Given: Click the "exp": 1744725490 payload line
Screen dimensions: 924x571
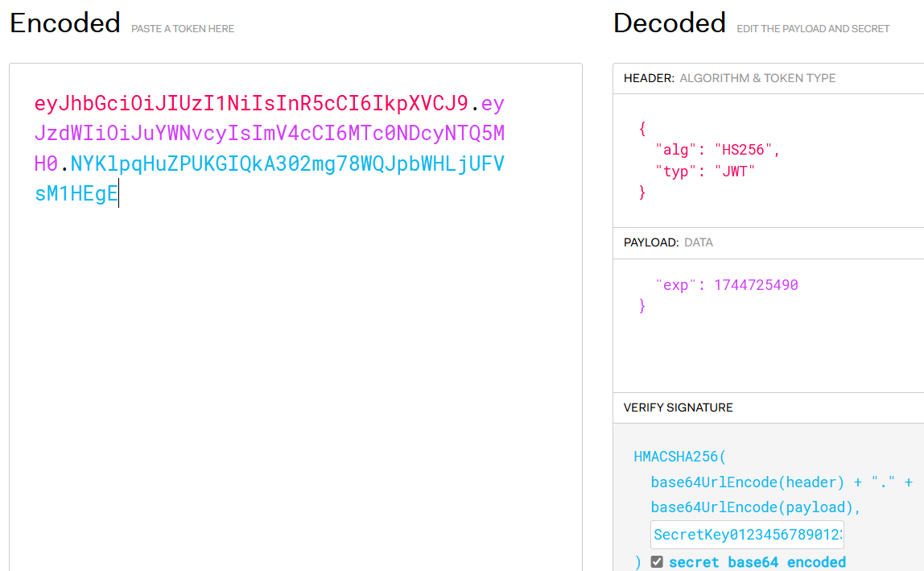Looking at the screenshot, I should [x=727, y=285].
